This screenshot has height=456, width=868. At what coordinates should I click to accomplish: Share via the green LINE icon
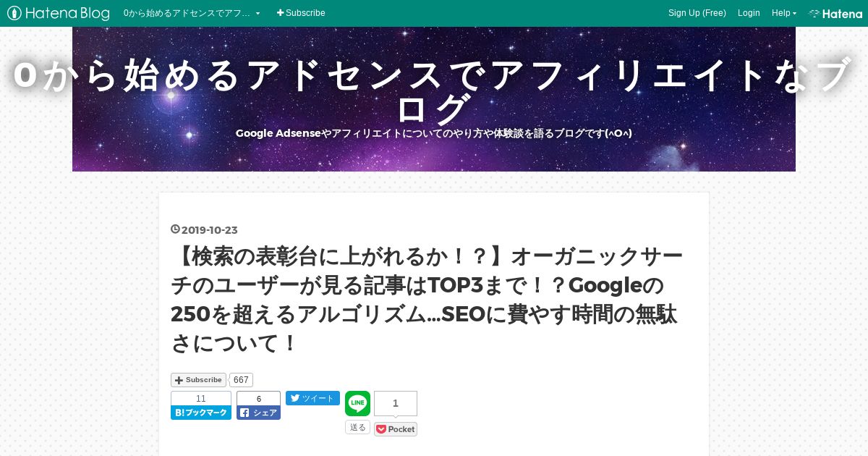point(357,404)
